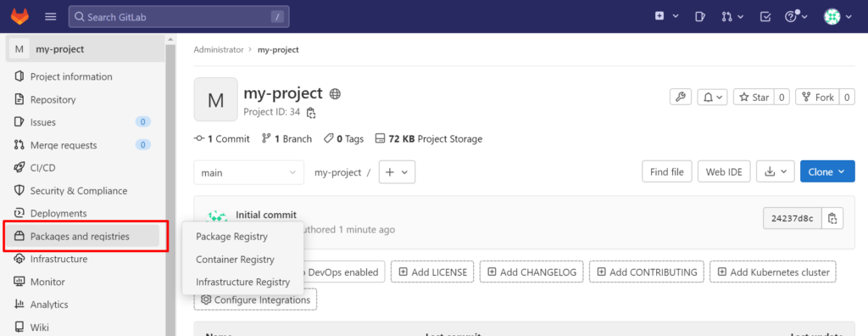Screen dimensions: 868x336
Task: Select Package Registry from the flyout menu
Action: pos(232,237)
